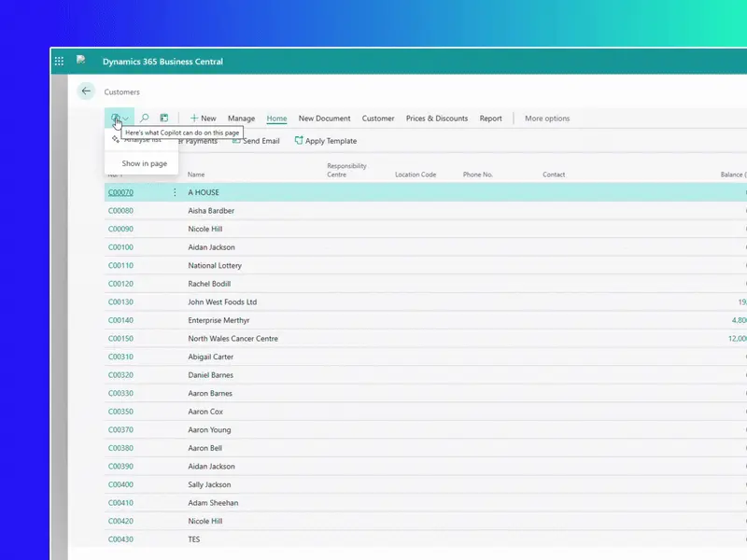Click the Apply Template icon
Screen dimensions: 747x560
[299, 141]
